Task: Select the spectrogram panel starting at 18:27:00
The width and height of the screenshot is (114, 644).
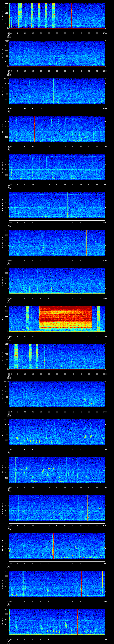Action: 57,432
